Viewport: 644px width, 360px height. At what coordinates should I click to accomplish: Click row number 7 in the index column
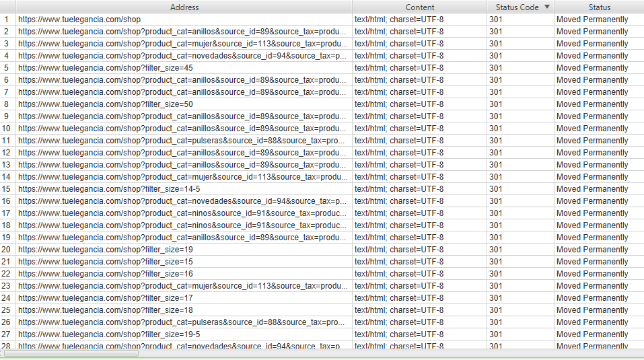(6, 92)
